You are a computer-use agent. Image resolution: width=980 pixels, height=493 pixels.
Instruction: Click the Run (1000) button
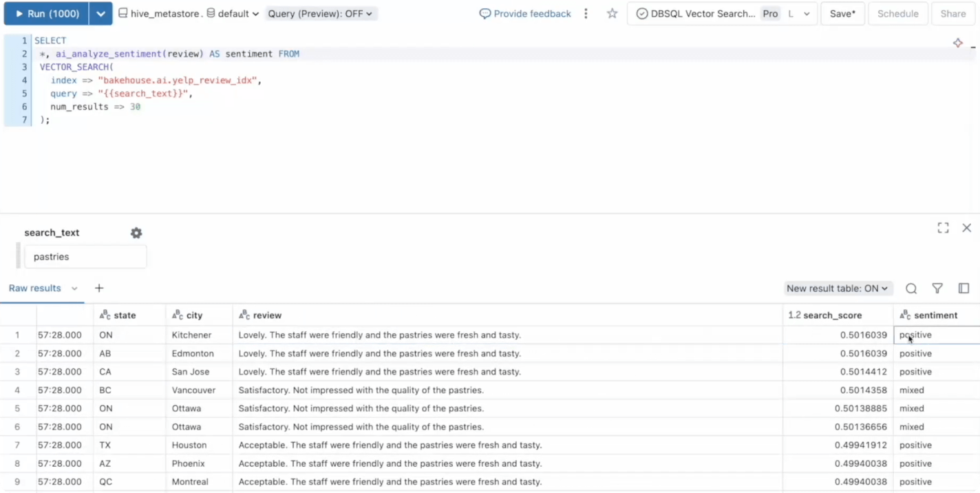point(46,14)
